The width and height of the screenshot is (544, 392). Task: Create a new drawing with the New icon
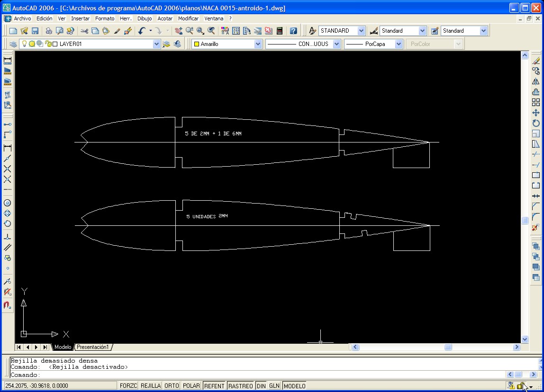coord(13,31)
